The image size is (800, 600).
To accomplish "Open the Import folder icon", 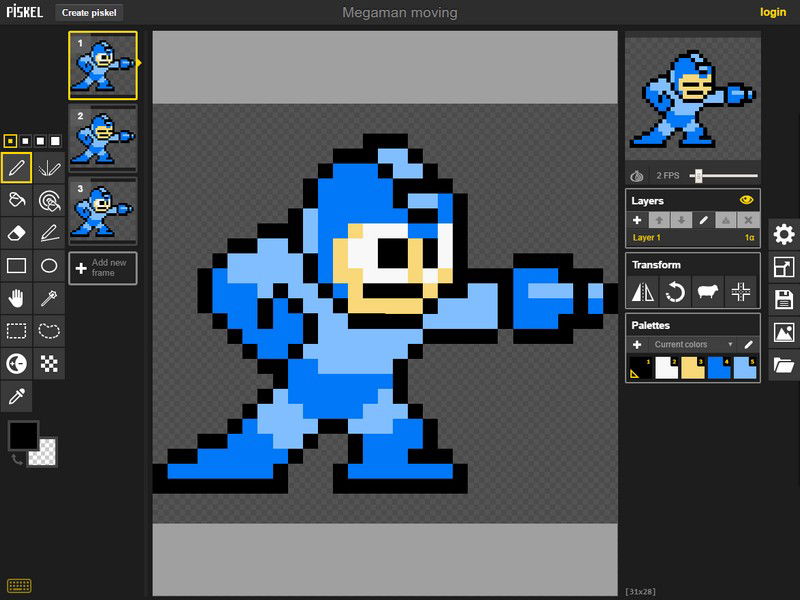I will [784, 365].
